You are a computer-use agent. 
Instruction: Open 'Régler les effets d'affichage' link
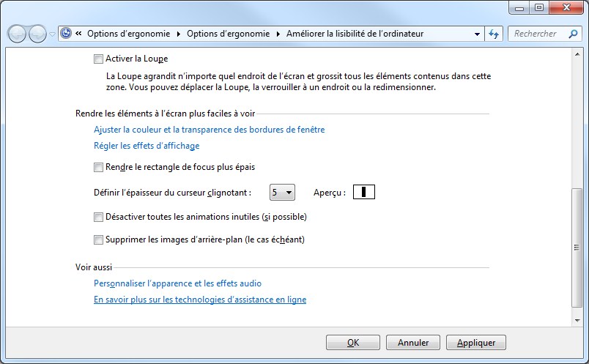pyautogui.click(x=147, y=146)
